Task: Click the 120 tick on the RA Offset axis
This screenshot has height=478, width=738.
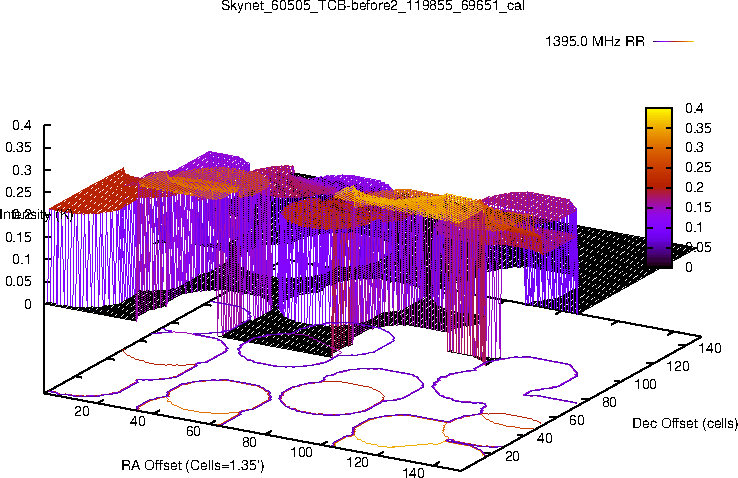Action: (x=357, y=462)
